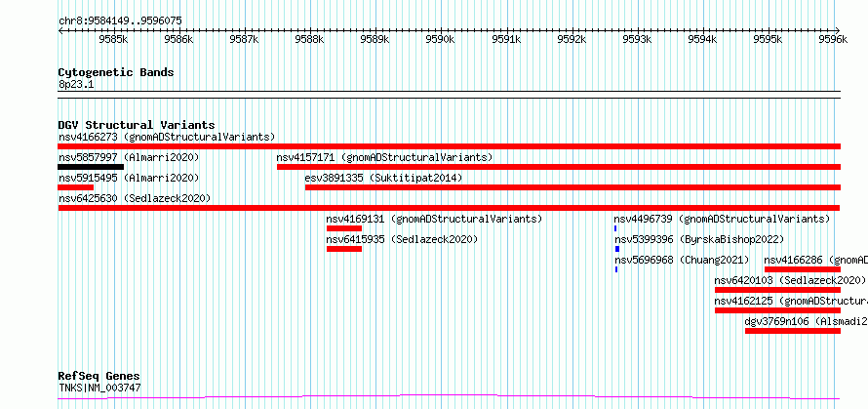The width and height of the screenshot is (868, 409).
Task: Click the red dgv3769n106 variant bar
Action: 793,331
